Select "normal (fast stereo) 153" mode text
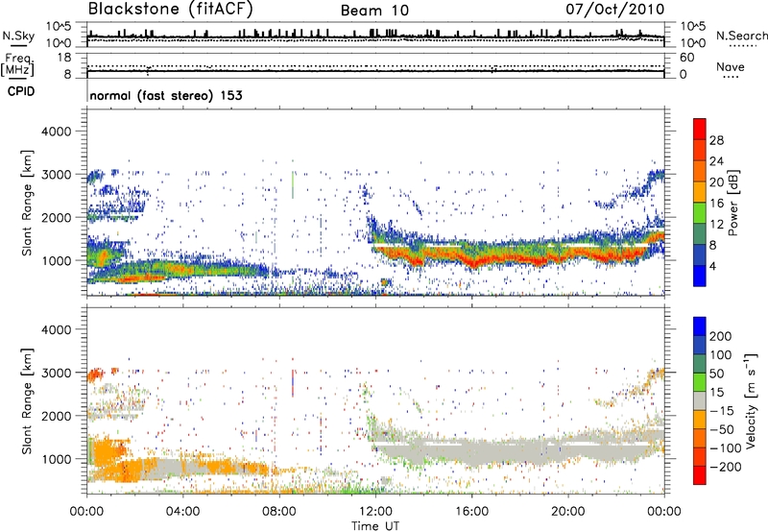The width and height of the screenshot is (768, 532). (166, 95)
